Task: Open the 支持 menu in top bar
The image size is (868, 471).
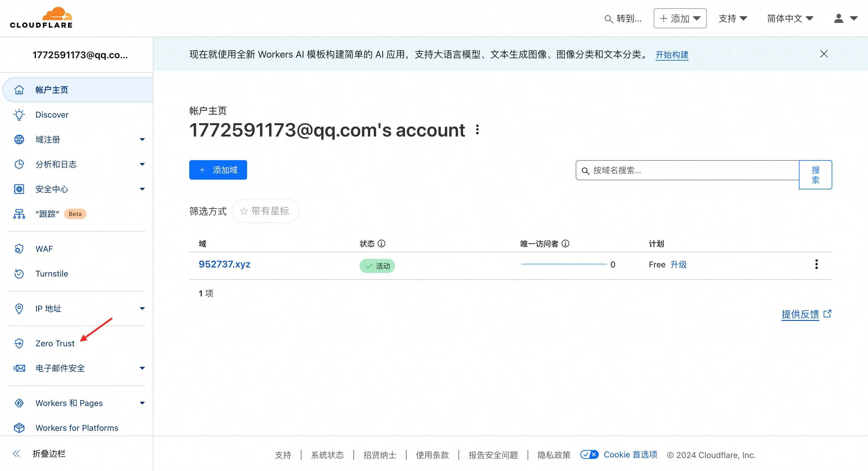Action: click(x=733, y=19)
